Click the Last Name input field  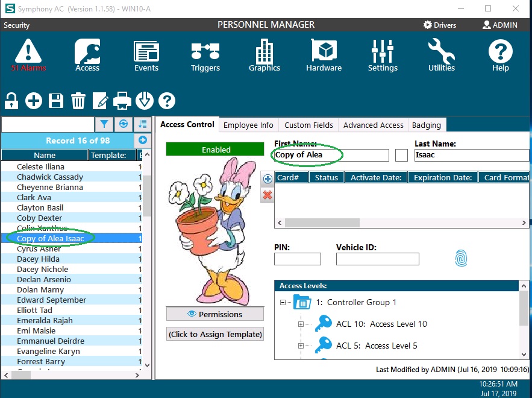click(x=472, y=155)
